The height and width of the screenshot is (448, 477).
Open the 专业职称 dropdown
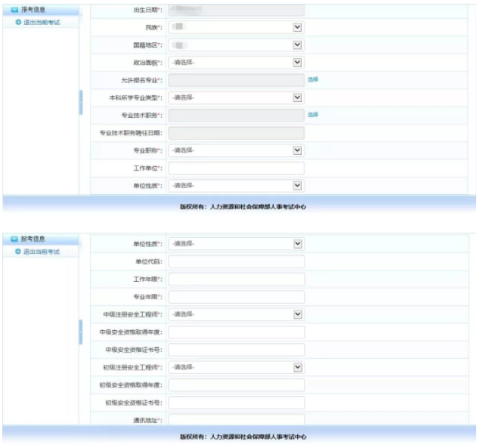click(x=235, y=150)
